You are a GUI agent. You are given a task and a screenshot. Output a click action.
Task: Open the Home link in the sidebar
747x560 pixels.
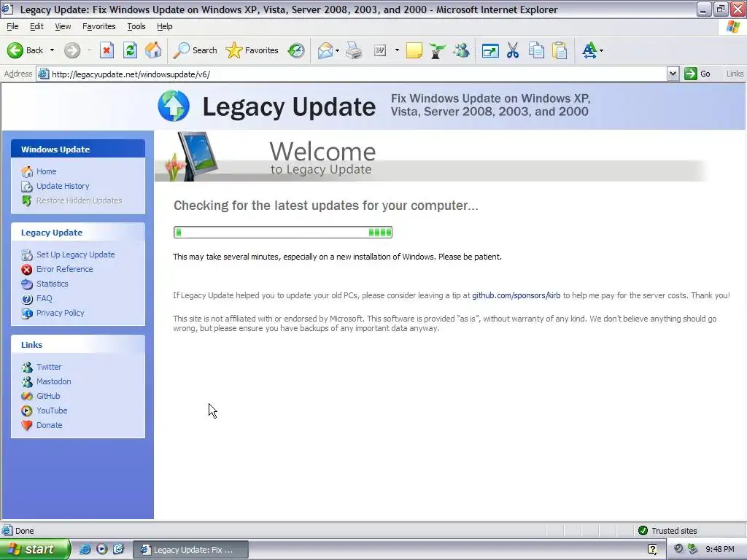tap(46, 171)
